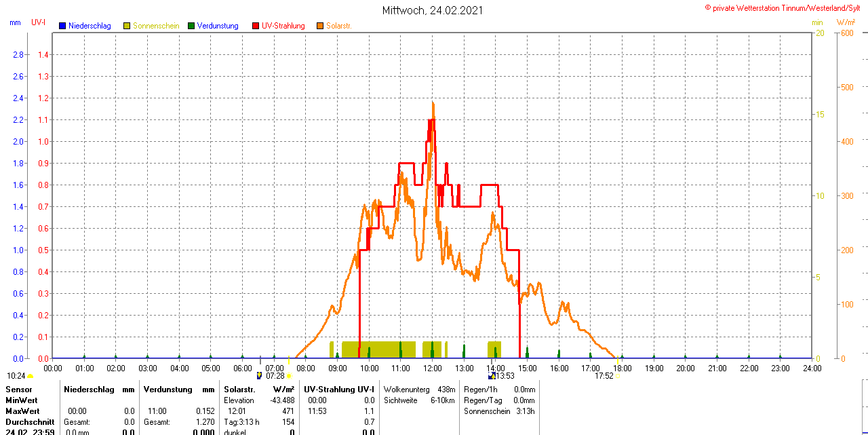The height and width of the screenshot is (435, 868).
Task: Click the sunrise sun icon at 07:28
Action: click(290, 375)
